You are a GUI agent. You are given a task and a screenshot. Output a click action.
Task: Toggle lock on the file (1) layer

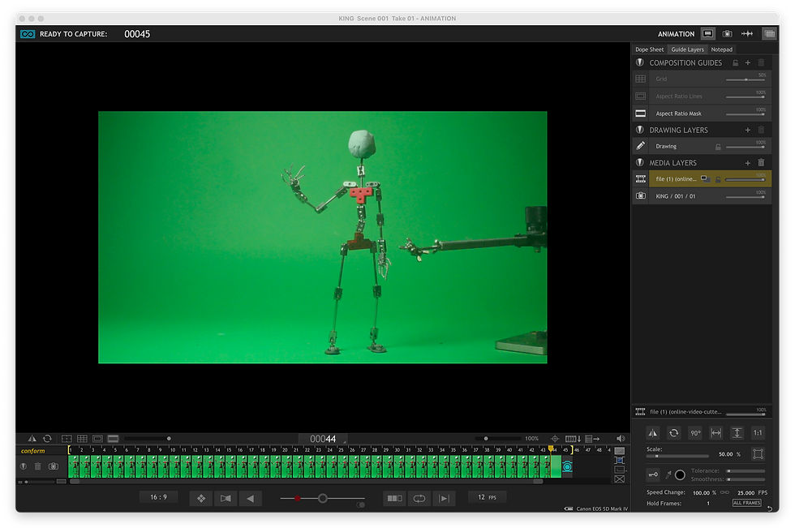pyautogui.click(x=718, y=179)
